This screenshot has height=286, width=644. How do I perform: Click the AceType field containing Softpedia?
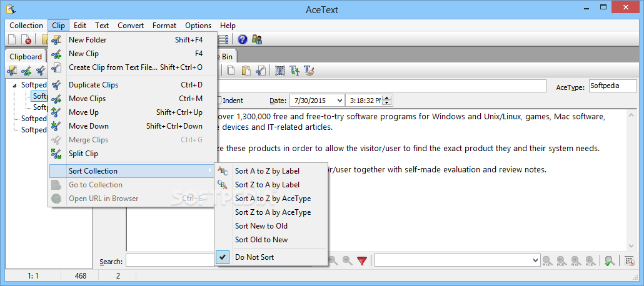click(612, 86)
